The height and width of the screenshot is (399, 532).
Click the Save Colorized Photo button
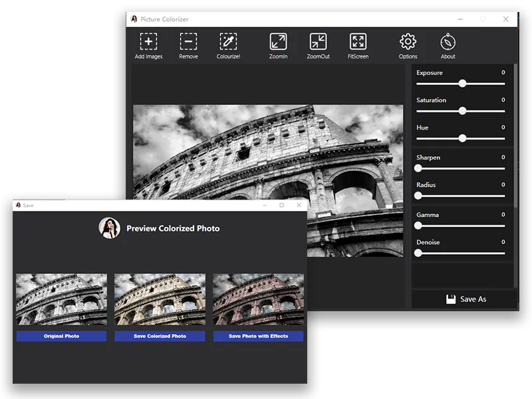(x=161, y=336)
